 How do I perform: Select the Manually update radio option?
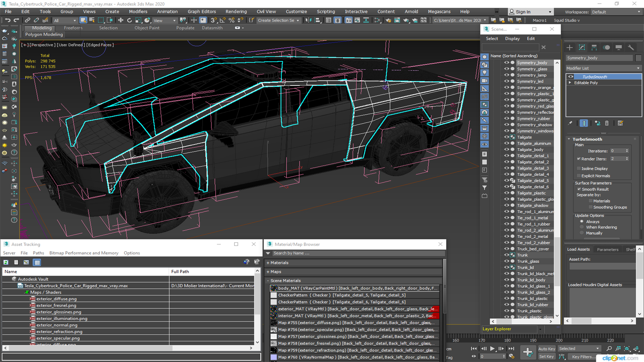(582, 233)
